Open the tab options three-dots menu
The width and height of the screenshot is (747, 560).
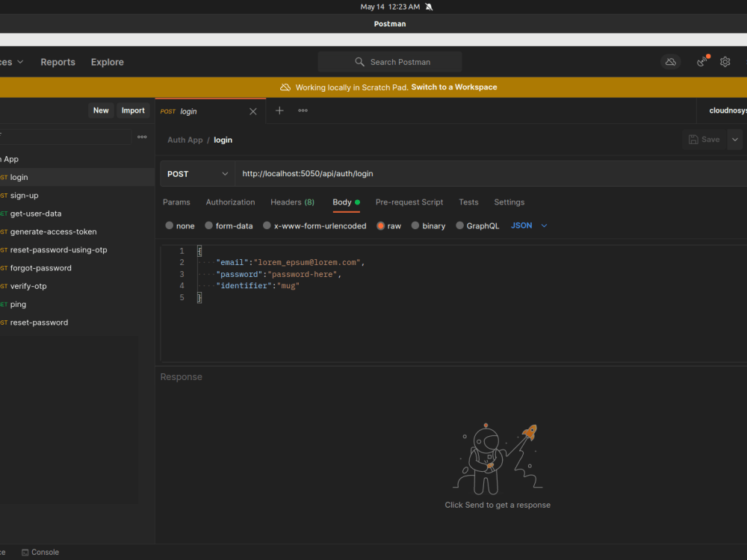pos(303,111)
